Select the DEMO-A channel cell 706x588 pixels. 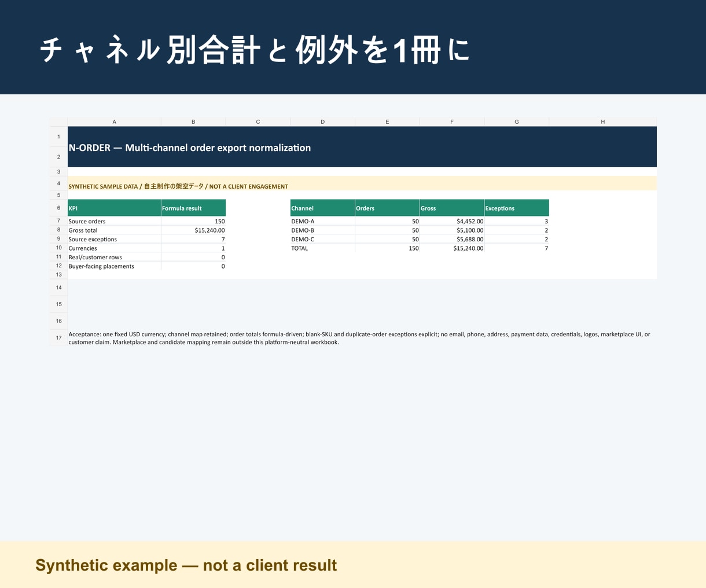[x=322, y=221]
